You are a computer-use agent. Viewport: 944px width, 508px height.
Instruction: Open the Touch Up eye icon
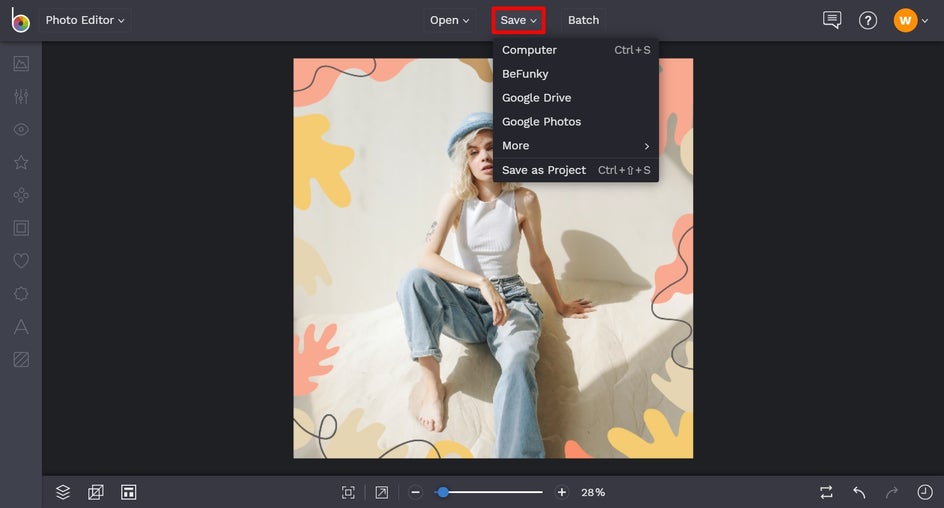click(x=21, y=129)
